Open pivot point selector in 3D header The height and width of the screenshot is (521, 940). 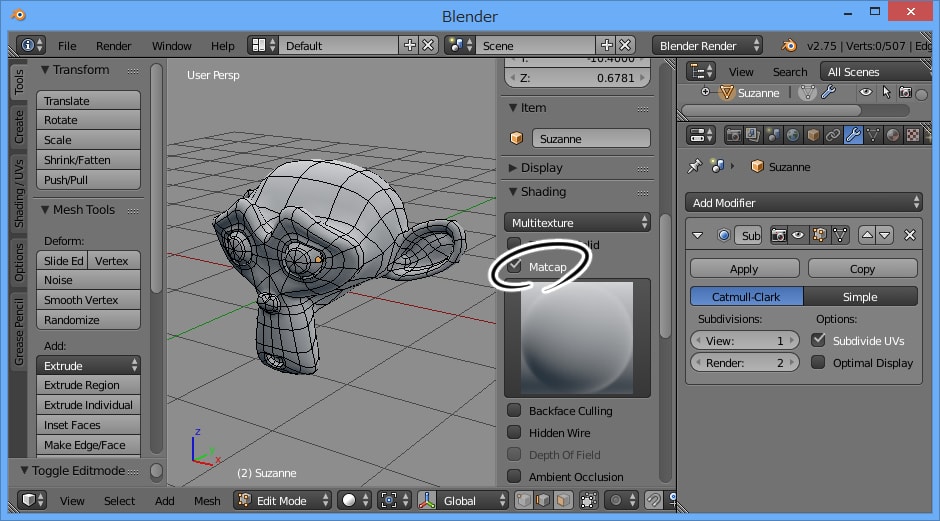pyautogui.click(x=394, y=500)
